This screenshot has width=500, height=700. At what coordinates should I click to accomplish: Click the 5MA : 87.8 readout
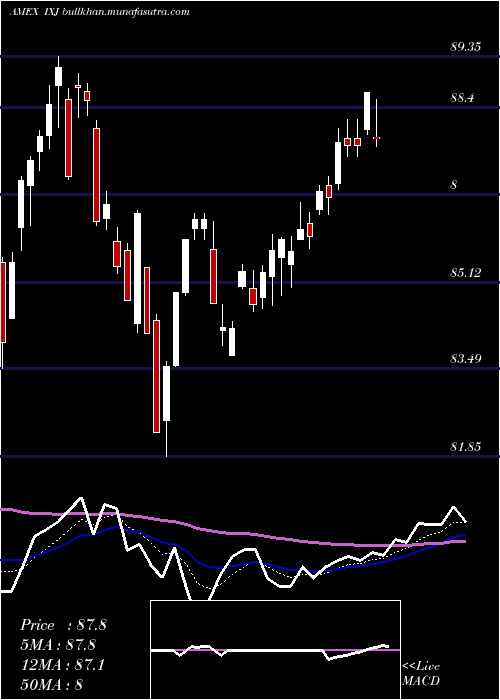click(58, 645)
